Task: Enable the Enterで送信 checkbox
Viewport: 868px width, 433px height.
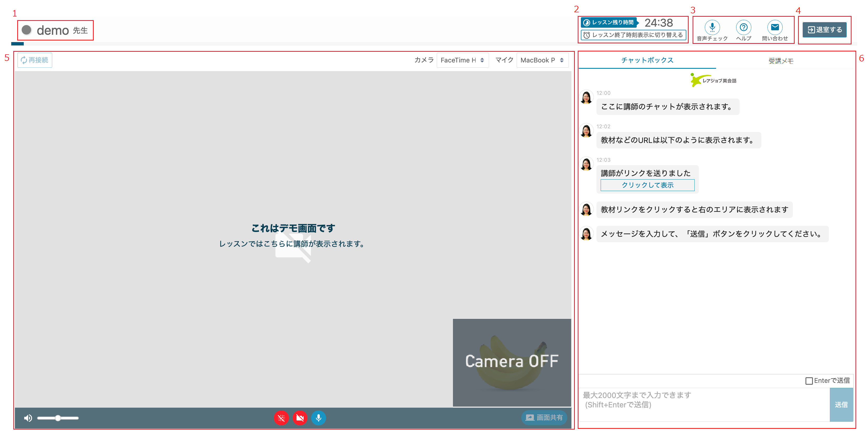Action: click(x=809, y=381)
